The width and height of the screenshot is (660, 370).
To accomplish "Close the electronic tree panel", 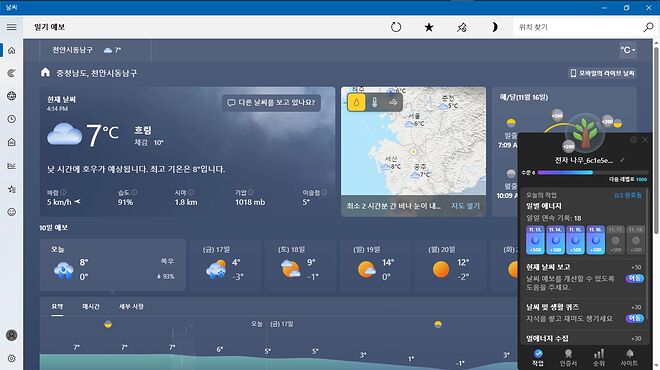I will click(x=645, y=140).
